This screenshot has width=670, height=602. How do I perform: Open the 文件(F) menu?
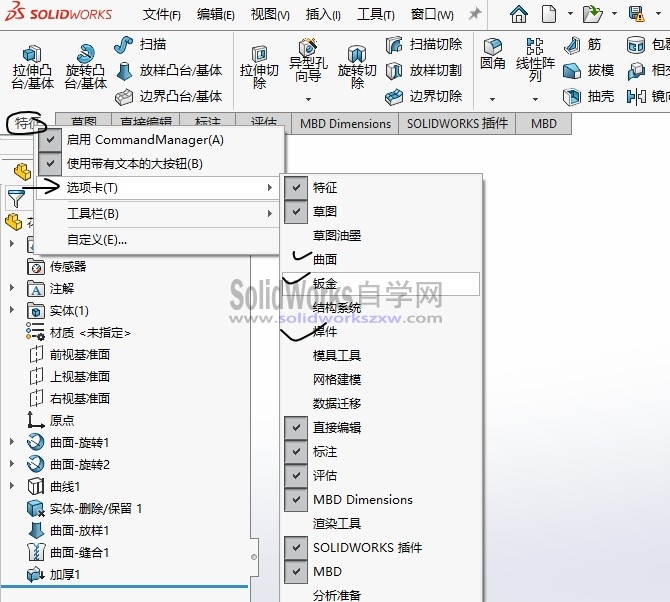162,15
